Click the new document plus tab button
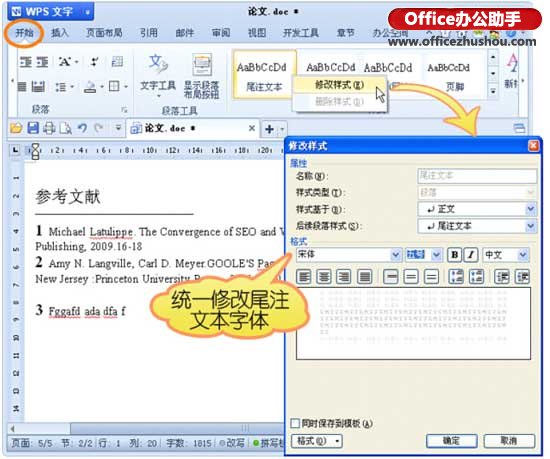Image resolution: width=550 pixels, height=459 pixels. coord(269,129)
